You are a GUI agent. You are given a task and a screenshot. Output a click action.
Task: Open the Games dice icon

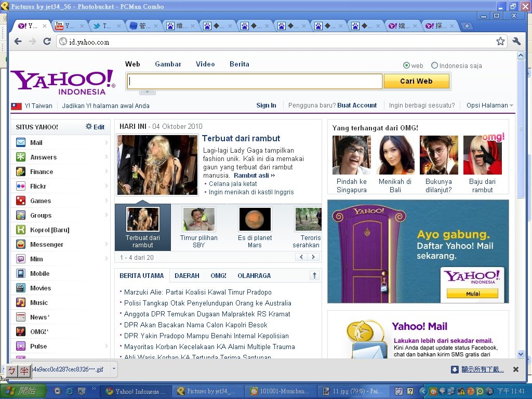pos(21,201)
